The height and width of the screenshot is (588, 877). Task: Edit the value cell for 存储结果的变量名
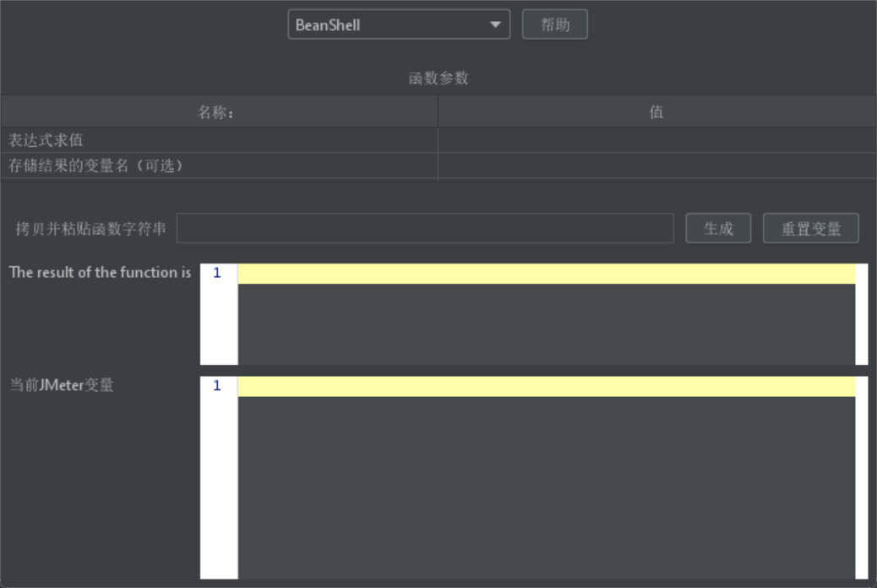pyautogui.click(x=656, y=166)
